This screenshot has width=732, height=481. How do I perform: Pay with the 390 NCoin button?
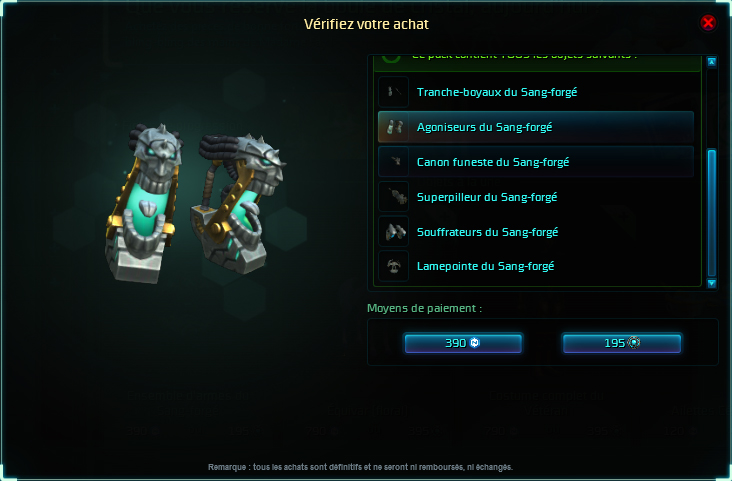(x=463, y=343)
